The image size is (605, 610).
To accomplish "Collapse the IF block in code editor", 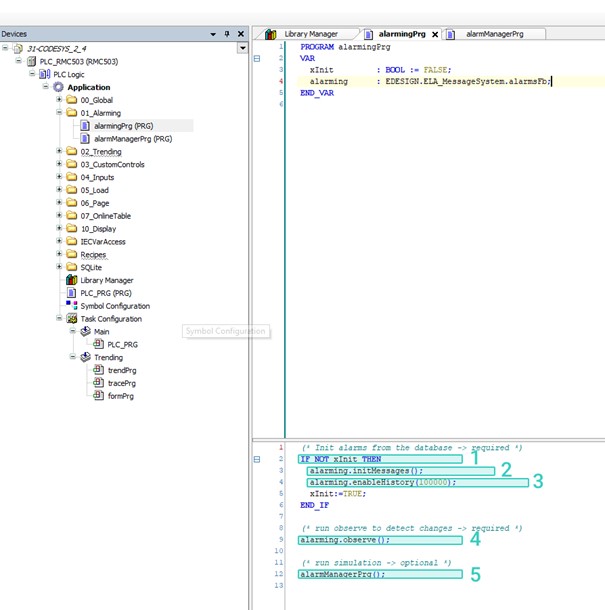I will [257, 459].
